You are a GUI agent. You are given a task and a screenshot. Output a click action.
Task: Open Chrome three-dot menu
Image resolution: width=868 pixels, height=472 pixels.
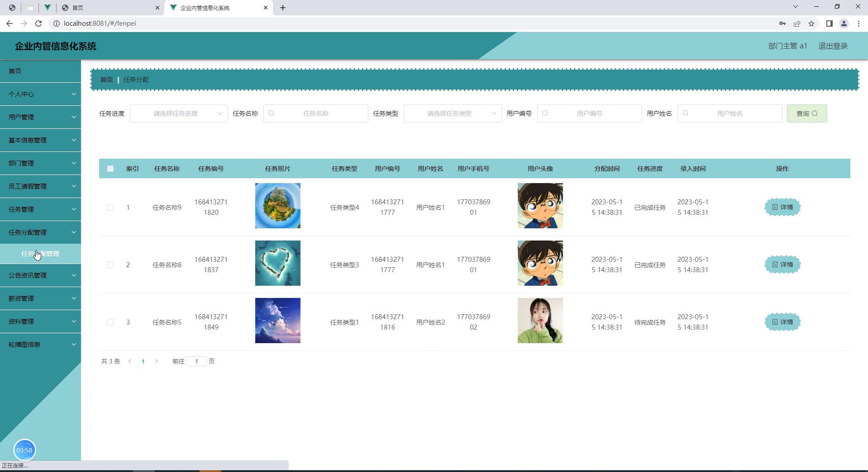point(858,24)
